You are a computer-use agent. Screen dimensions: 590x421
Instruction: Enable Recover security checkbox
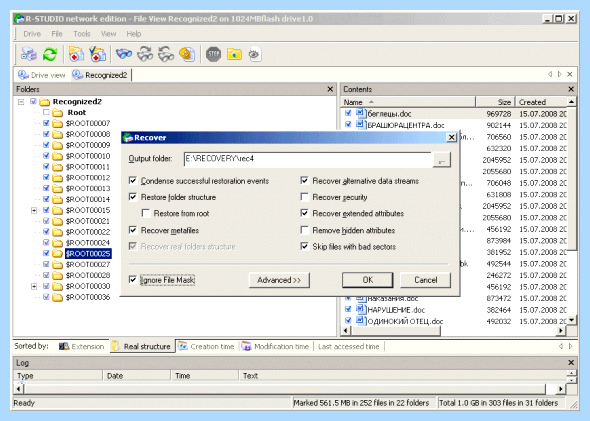[x=304, y=197]
